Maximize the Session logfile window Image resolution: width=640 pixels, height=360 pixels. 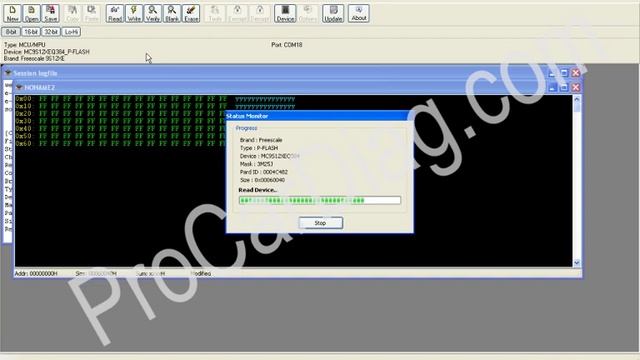coord(564,73)
